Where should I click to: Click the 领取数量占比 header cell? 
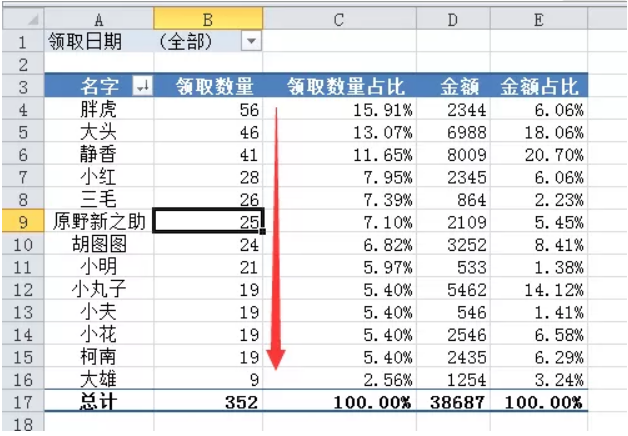[339, 85]
